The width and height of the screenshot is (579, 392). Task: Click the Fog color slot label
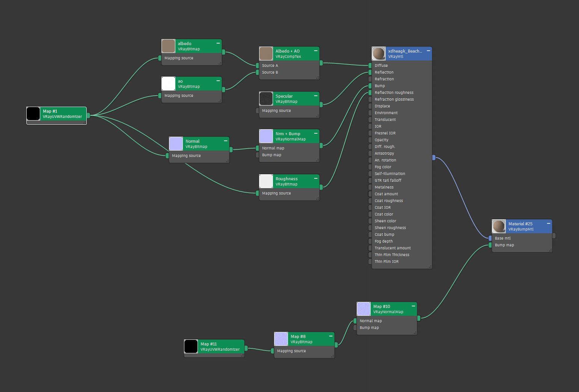383,167
